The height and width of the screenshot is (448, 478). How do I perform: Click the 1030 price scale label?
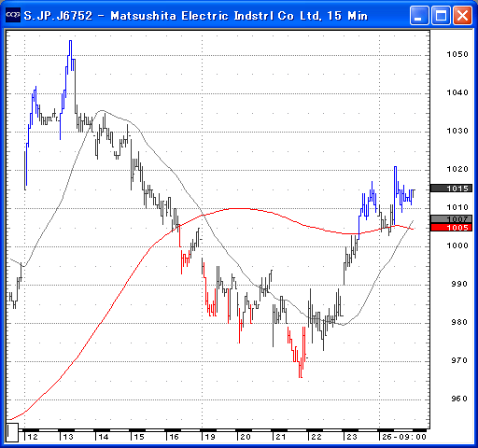(457, 131)
